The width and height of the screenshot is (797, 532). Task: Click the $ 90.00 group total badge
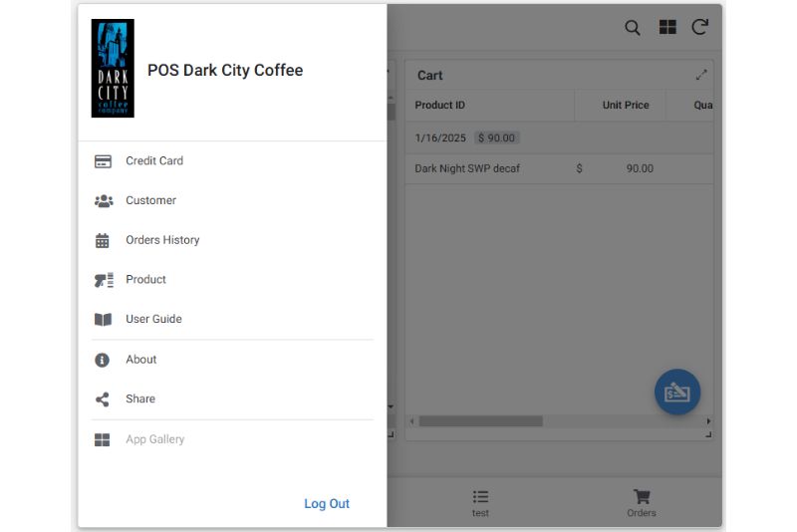[x=496, y=137]
